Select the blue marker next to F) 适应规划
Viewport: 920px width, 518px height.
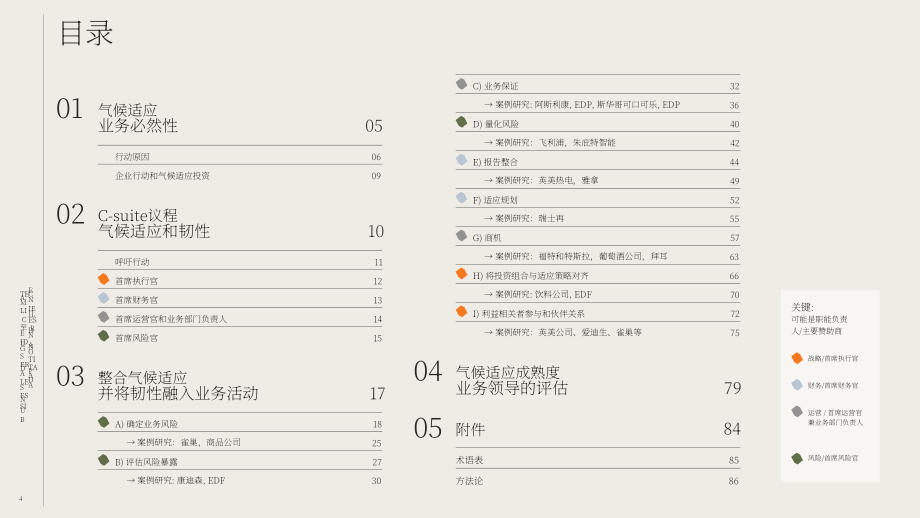tap(462, 198)
